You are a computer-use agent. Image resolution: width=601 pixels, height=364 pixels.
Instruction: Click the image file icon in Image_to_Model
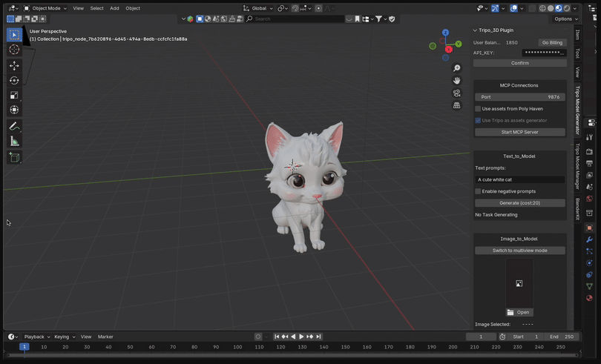[x=519, y=283]
